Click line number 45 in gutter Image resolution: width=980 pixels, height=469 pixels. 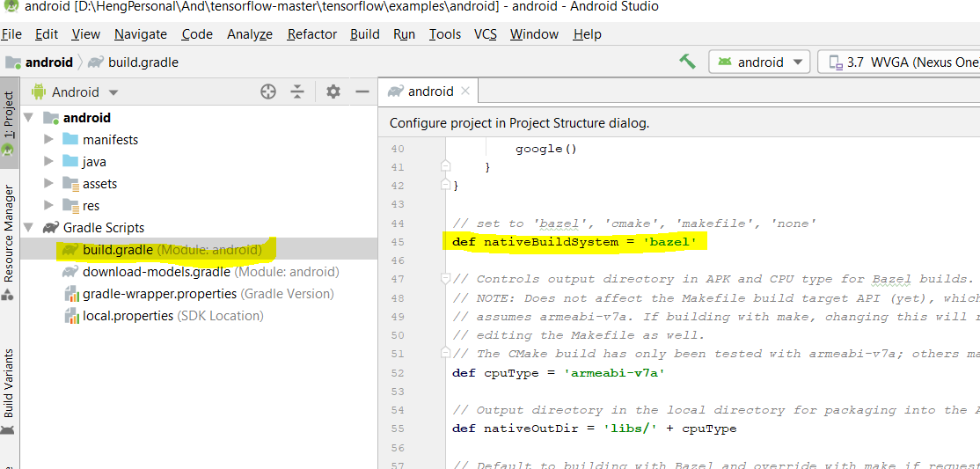click(397, 242)
